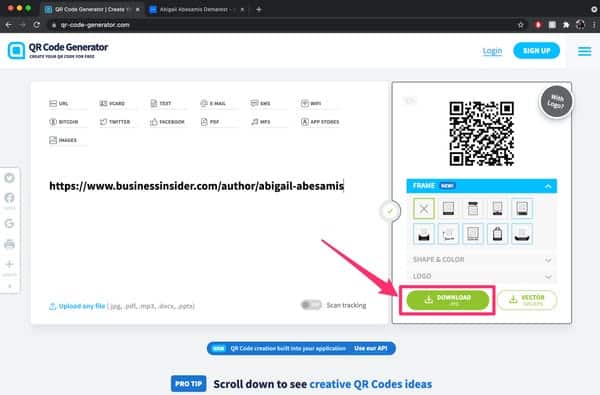
Task: Open the creative QR Codes ideas link
Action: click(370, 384)
